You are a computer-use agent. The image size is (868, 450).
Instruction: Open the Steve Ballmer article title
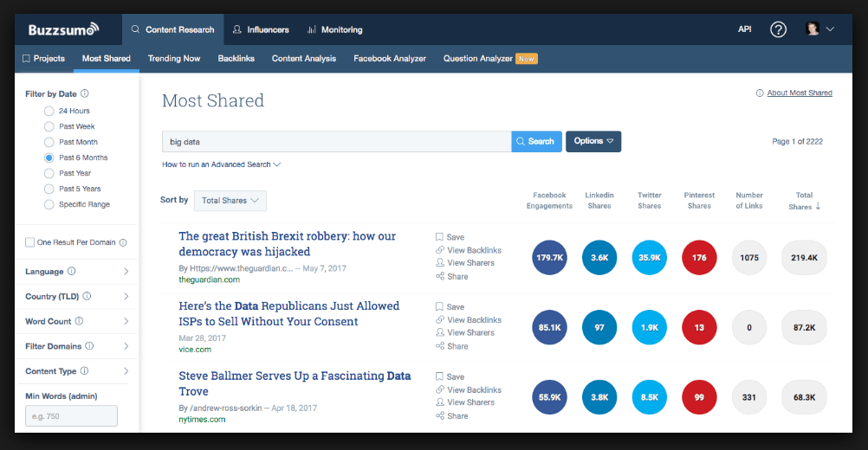295,383
